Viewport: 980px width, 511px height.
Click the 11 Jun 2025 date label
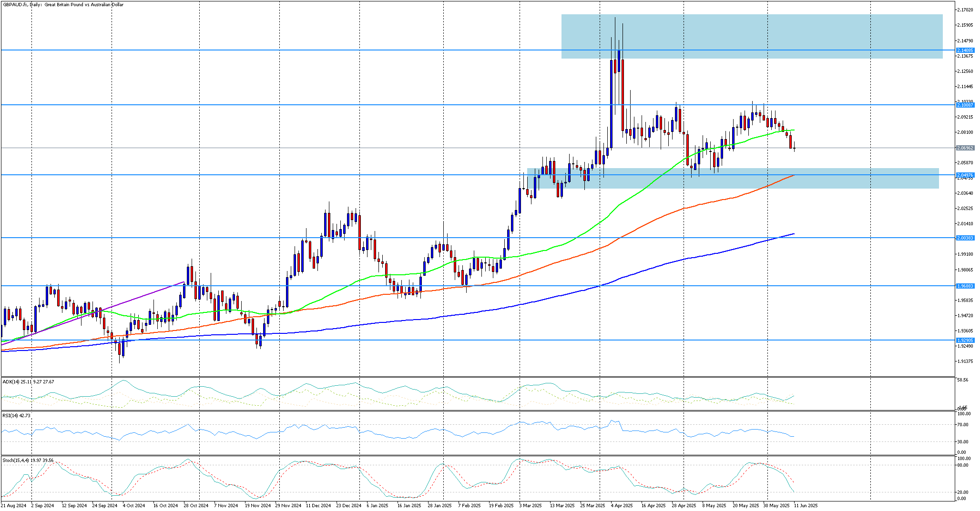pos(806,505)
